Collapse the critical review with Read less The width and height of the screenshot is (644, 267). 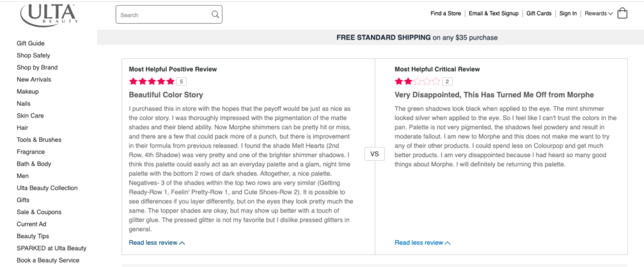coord(422,242)
